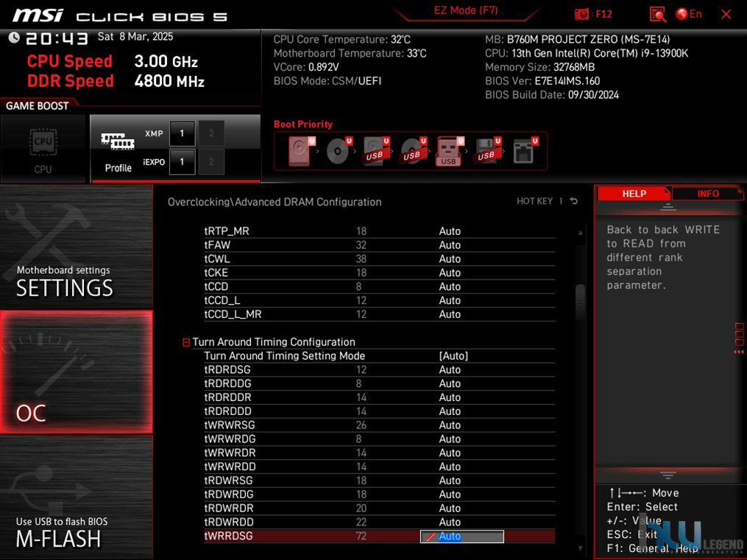The image size is (747, 560).
Task: Select the tWRWRSG row
Action: (380, 425)
